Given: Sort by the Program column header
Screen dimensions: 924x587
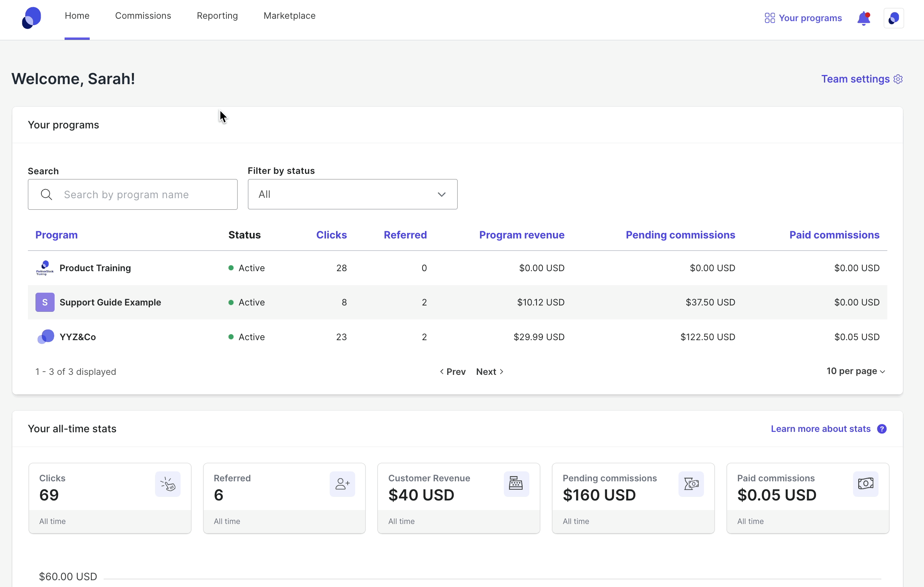Looking at the screenshot, I should coord(57,235).
